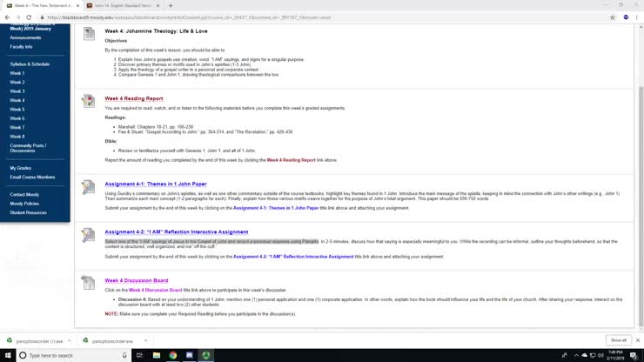Click the Show all downloads button
Viewport: 644px width, 362px height.
(x=617, y=340)
